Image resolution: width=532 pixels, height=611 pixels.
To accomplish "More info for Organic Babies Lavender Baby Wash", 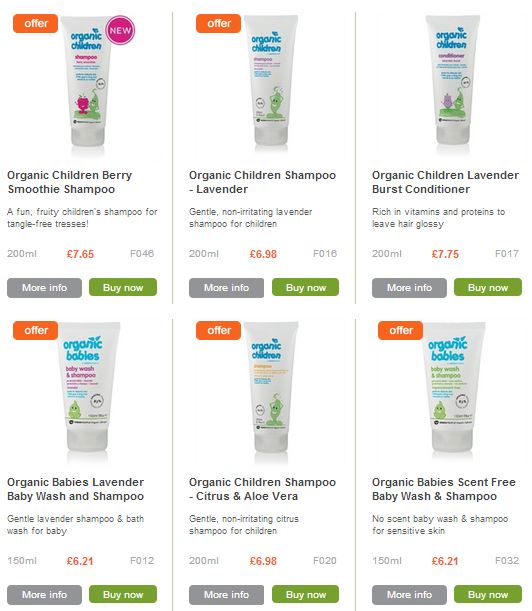I will tap(44, 595).
